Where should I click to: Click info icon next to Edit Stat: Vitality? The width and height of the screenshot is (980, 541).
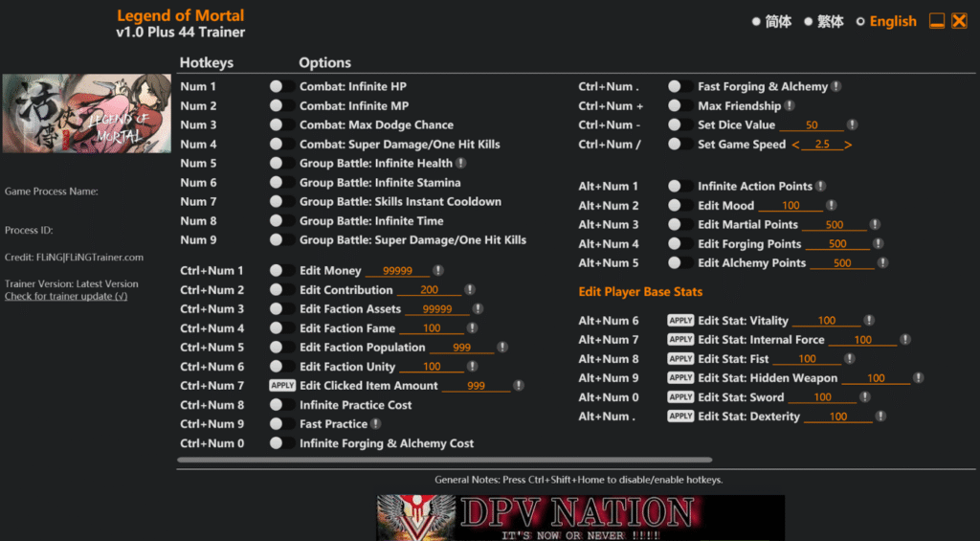coord(869,321)
